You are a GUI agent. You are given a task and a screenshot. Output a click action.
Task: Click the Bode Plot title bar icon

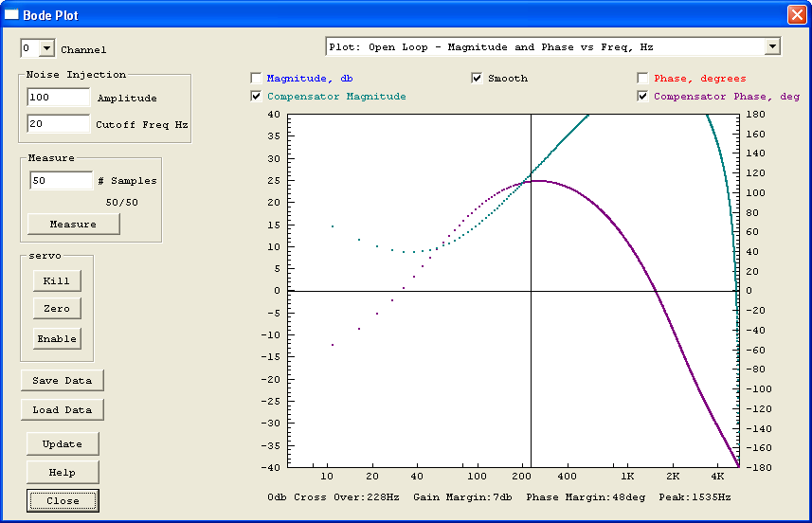12,15
